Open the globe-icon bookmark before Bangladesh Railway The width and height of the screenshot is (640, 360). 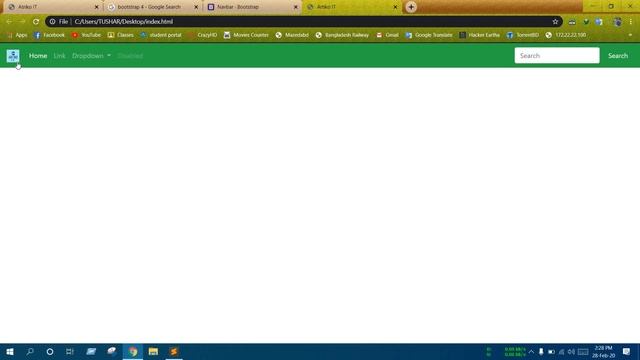[292, 35]
